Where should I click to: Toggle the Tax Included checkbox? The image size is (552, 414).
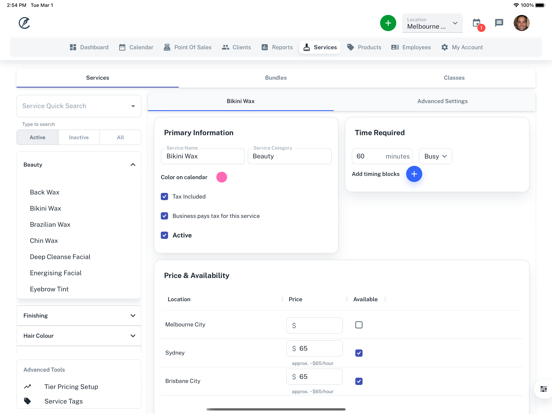(x=164, y=196)
